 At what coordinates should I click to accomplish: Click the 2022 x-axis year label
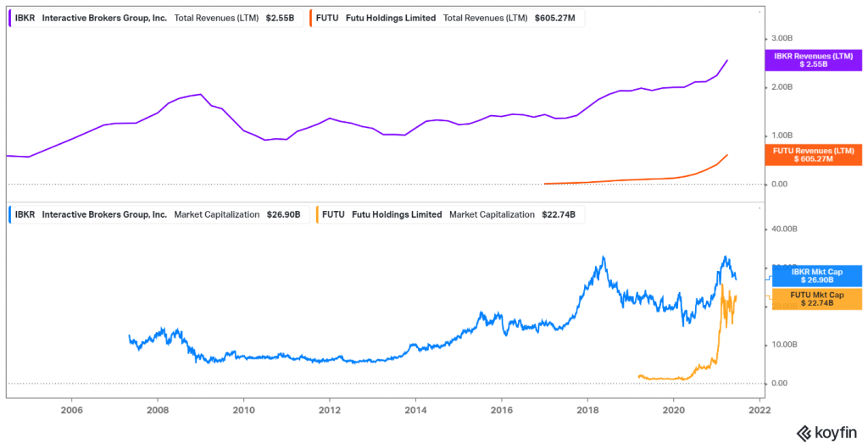[759, 409]
